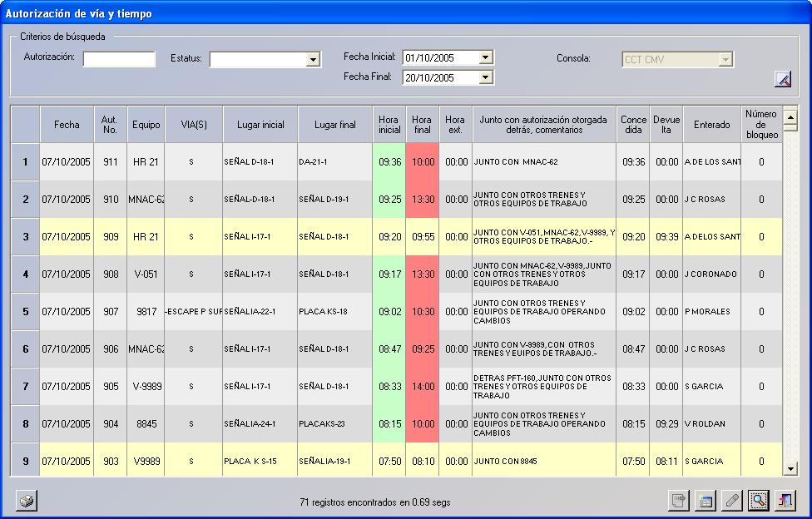Click the Enterado column header
Screen dimensions: 812x519
click(x=712, y=124)
